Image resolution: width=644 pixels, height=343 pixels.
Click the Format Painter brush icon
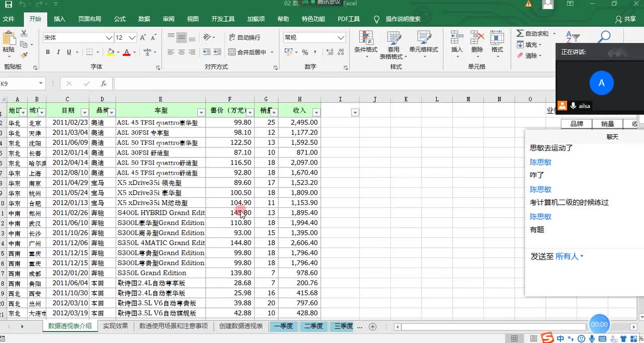(24, 55)
